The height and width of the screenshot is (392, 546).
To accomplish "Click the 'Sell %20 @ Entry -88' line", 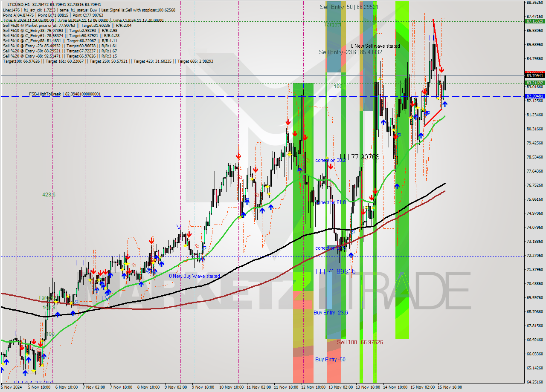I will pos(60,56).
